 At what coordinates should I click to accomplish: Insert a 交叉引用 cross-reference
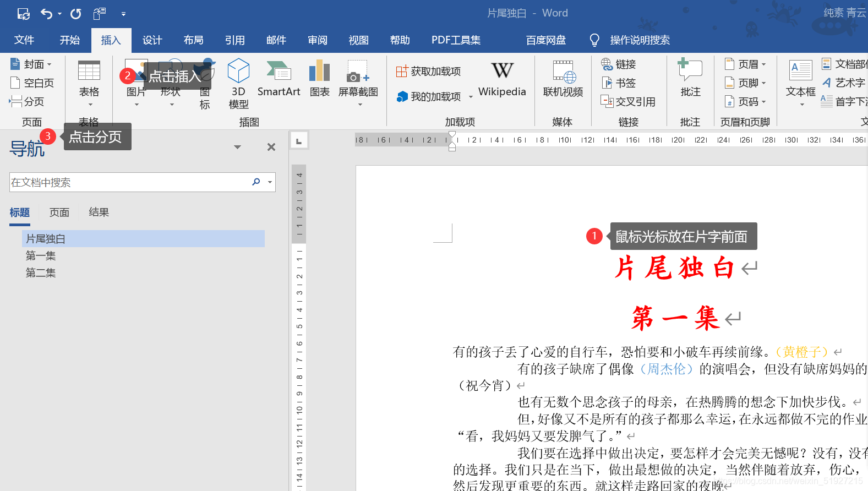(x=628, y=102)
